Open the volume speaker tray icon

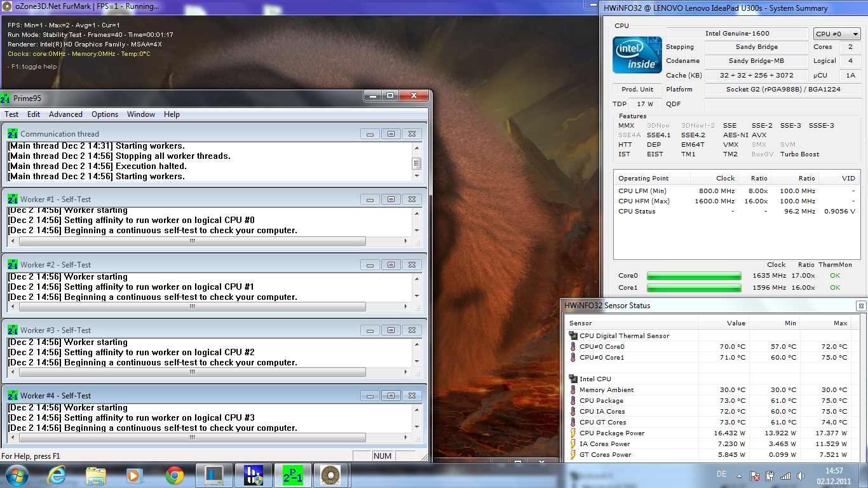coord(800,475)
